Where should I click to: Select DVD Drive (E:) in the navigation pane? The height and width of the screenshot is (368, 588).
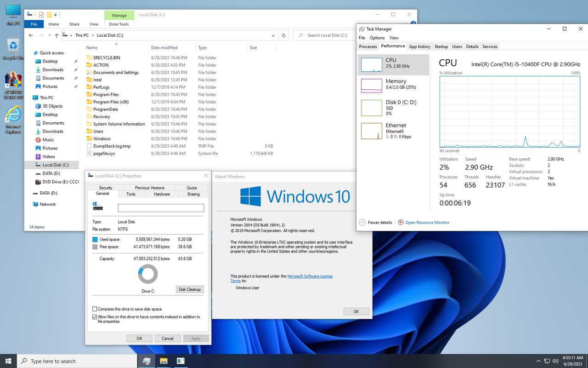pyautogui.click(x=57, y=182)
